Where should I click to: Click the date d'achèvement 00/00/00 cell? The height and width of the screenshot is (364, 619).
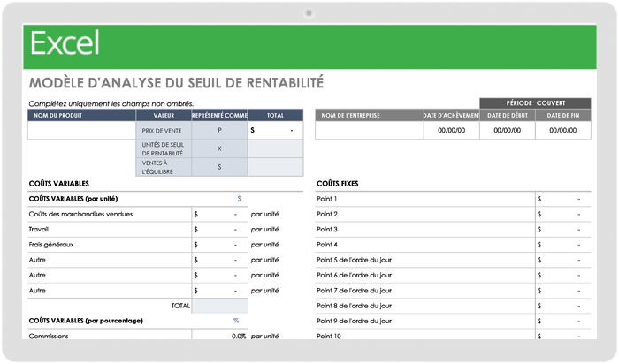pos(451,131)
